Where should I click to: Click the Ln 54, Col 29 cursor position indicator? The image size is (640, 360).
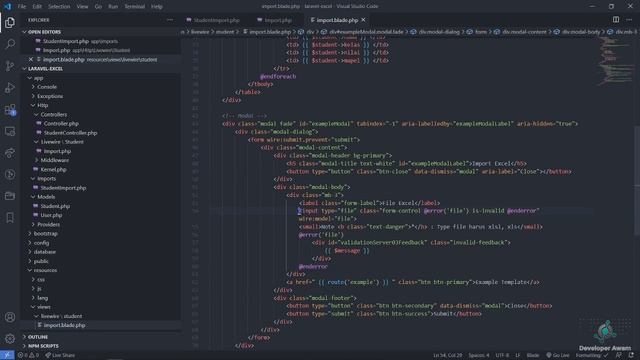(447, 355)
